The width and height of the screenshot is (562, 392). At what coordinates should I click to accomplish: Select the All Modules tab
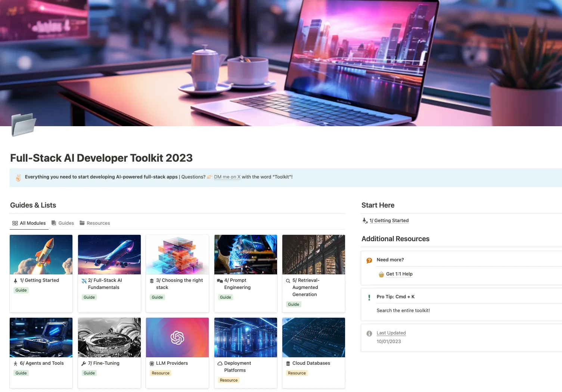tap(32, 223)
